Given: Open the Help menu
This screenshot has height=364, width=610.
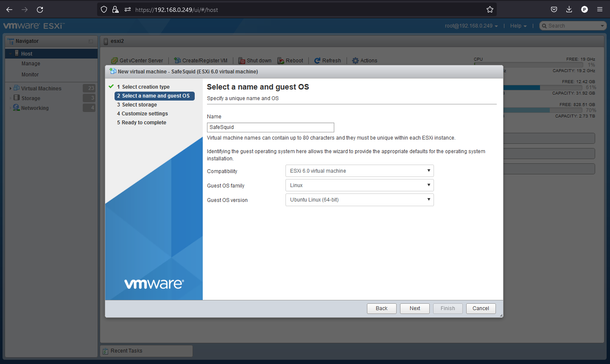Looking at the screenshot, I should click(x=516, y=25).
